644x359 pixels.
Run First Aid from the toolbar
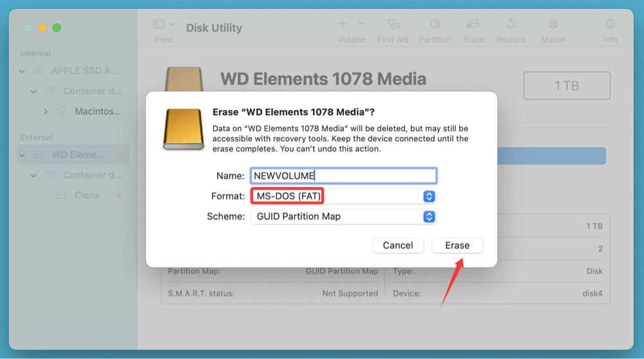point(393,24)
